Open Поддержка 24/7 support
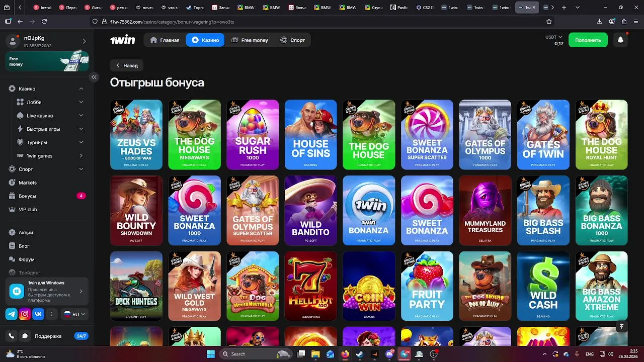 [48, 336]
